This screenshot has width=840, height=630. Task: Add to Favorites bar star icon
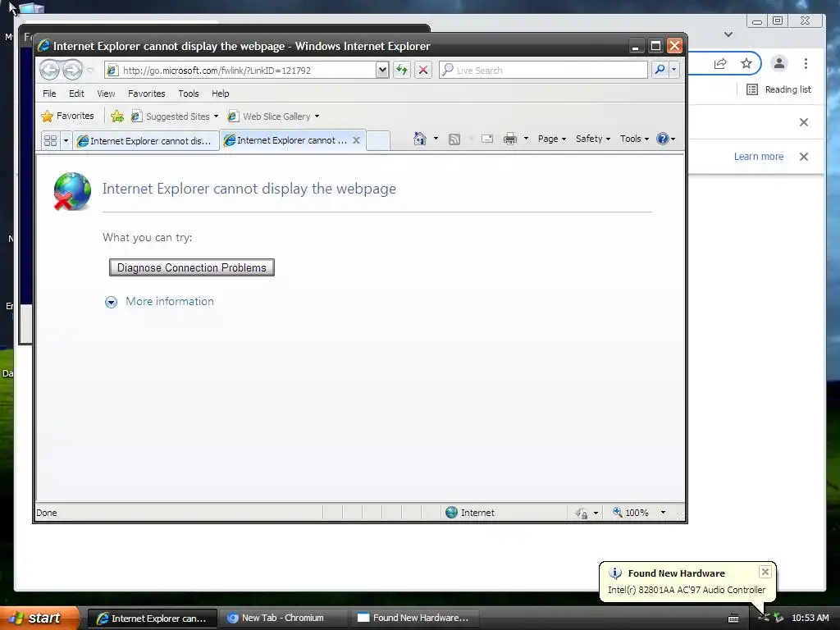[x=117, y=116]
